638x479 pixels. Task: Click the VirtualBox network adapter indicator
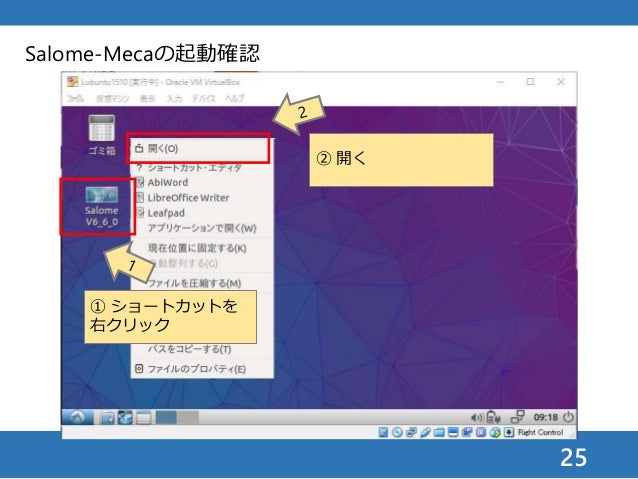pos(411,432)
